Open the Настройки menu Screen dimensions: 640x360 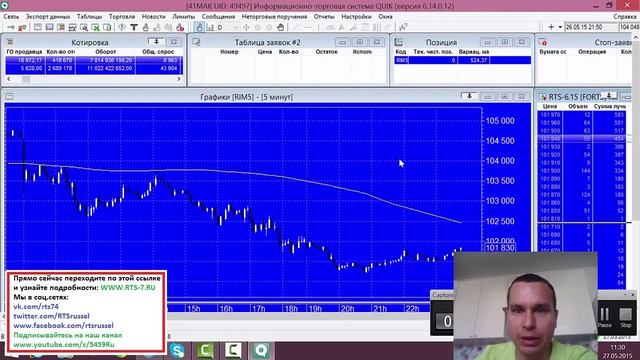pos(356,17)
